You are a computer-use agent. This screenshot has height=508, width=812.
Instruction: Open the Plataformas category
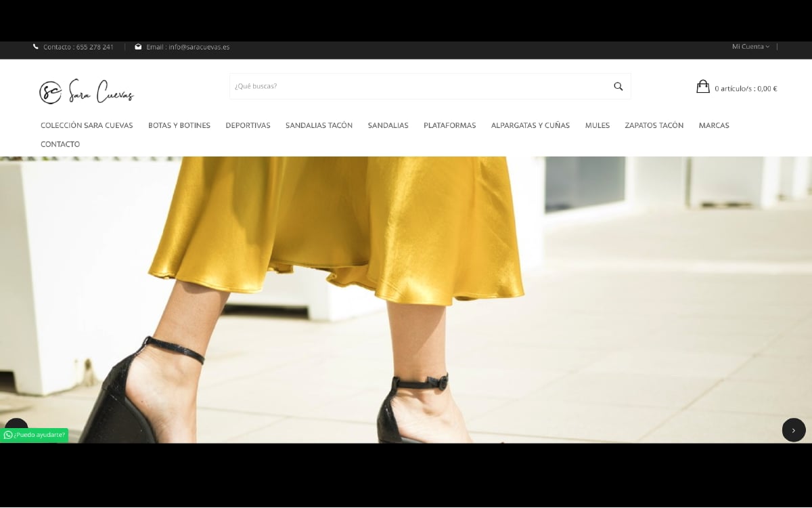[x=449, y=125]
